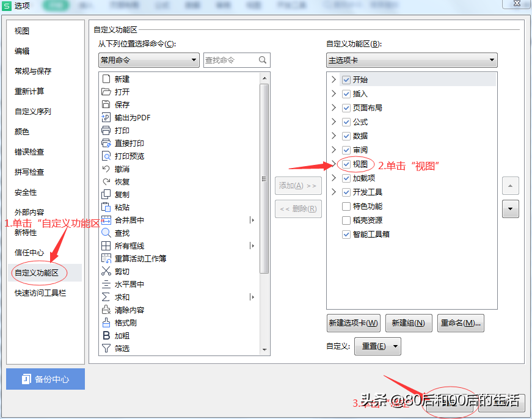
Task: Click the 新建选项卡(W) button
Action: point(353,323)
